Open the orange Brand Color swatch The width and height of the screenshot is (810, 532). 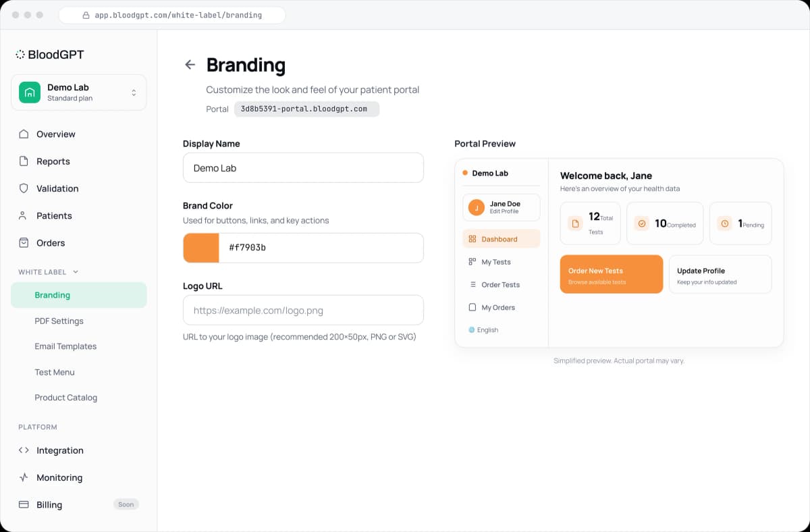201,248
